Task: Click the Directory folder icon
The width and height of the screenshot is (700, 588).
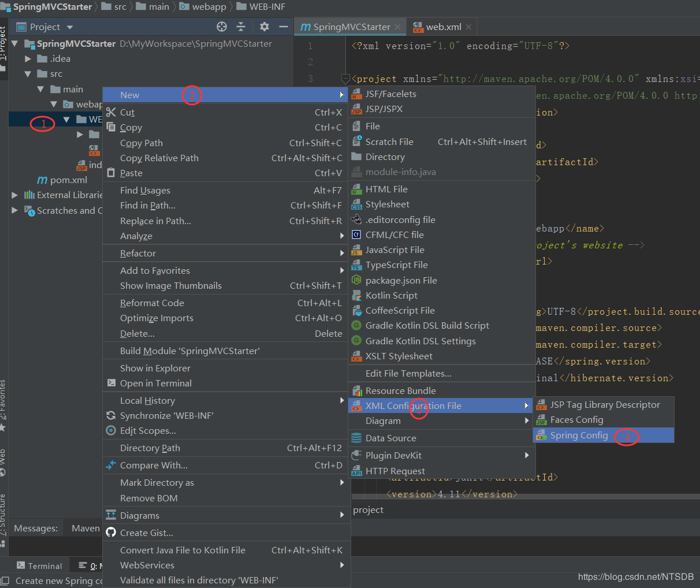Action: point(357,157)
